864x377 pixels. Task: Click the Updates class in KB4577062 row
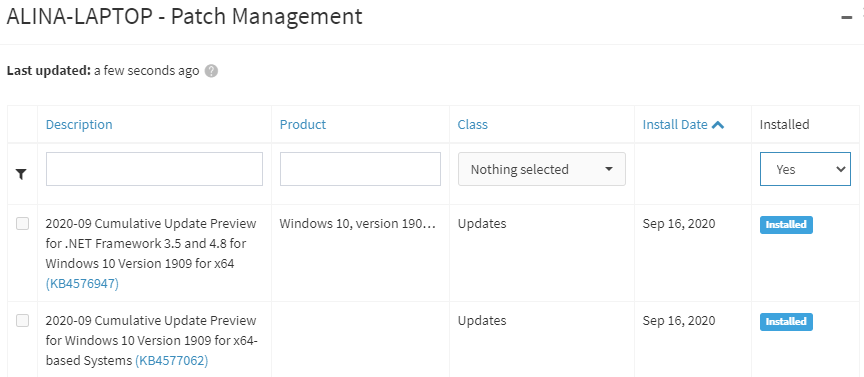click(x=482, y=321)
